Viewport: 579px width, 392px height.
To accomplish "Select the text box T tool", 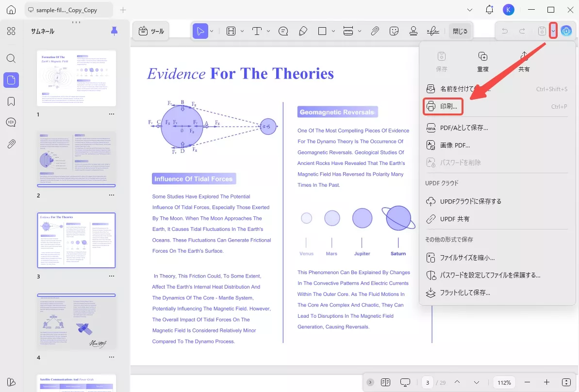I will (257, 31).
